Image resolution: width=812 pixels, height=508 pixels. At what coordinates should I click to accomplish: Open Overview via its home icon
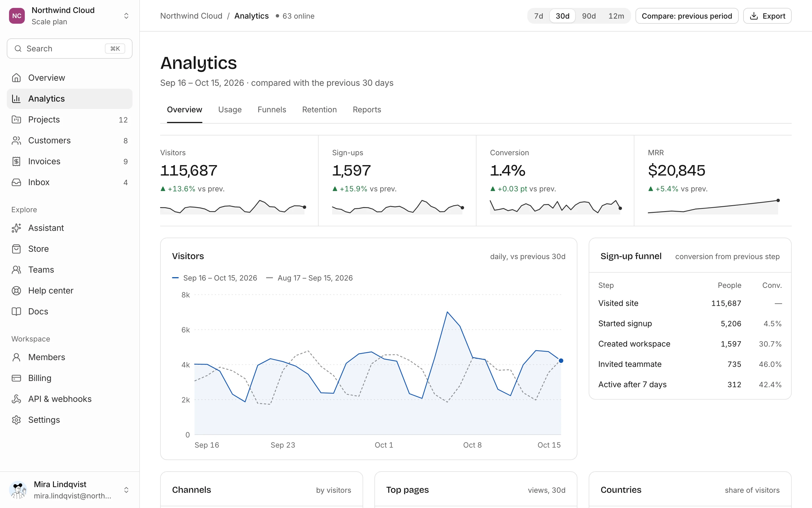(16, 78)
